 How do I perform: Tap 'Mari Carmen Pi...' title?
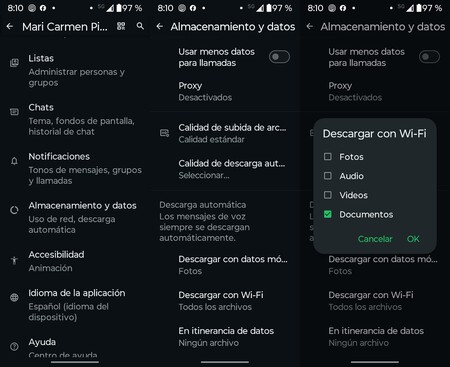65,27
